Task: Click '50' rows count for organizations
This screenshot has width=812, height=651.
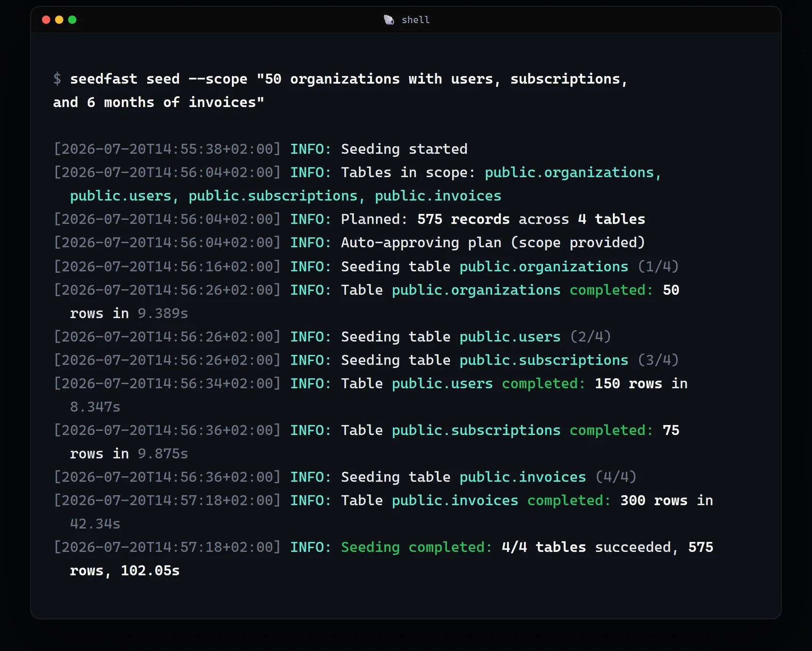Action: 671,290
